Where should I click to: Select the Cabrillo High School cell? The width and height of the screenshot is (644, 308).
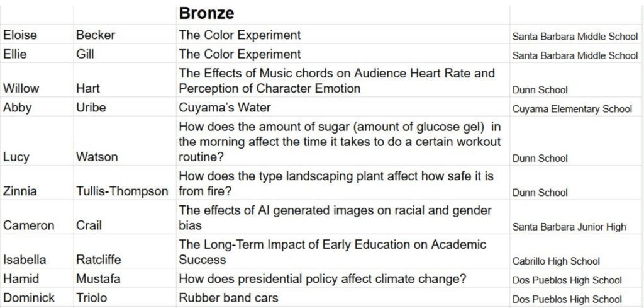[x=556, y=261]
